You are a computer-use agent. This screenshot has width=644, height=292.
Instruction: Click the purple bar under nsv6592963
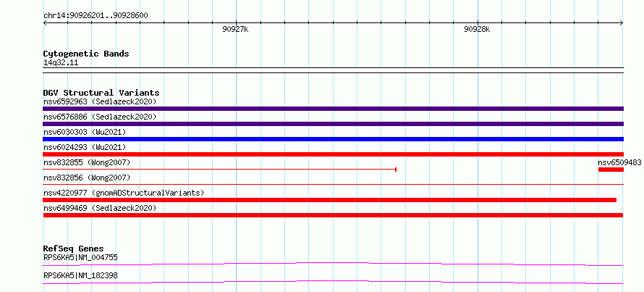333,109
